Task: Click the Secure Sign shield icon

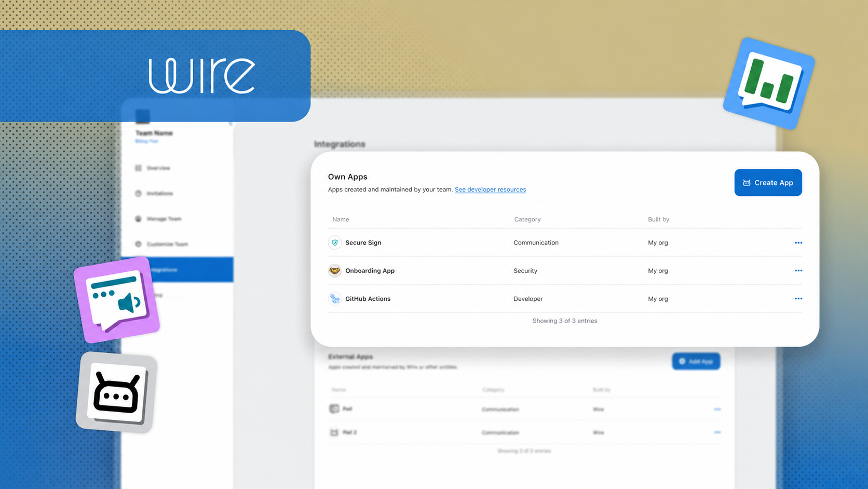Action: (x=335, y=243)
